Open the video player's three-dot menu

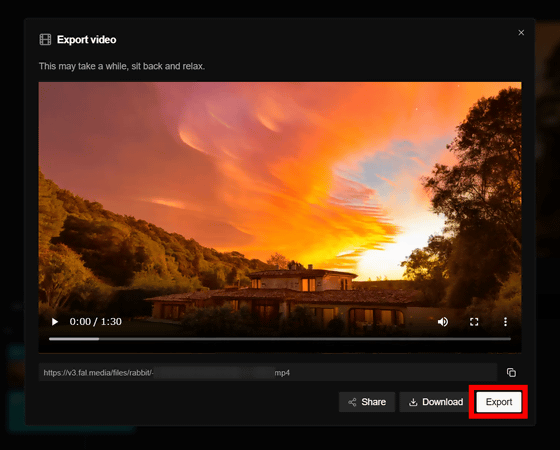tap(505, 322)
